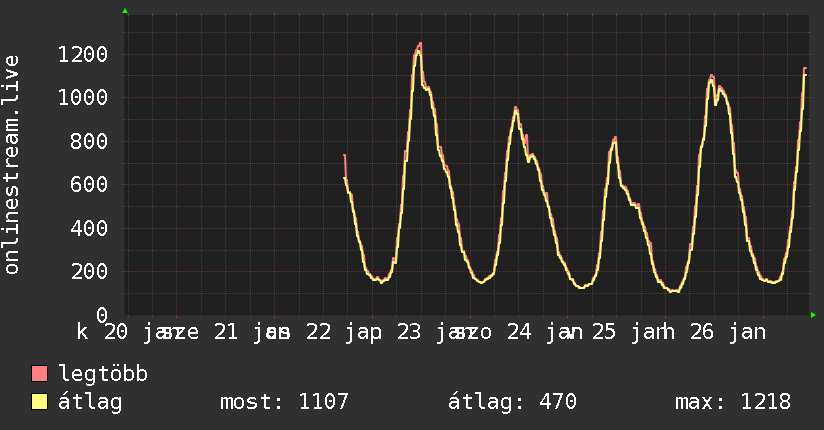Screen dimensions: 824x430
Task: Select the átlag legend label
Action: [90, 402]
